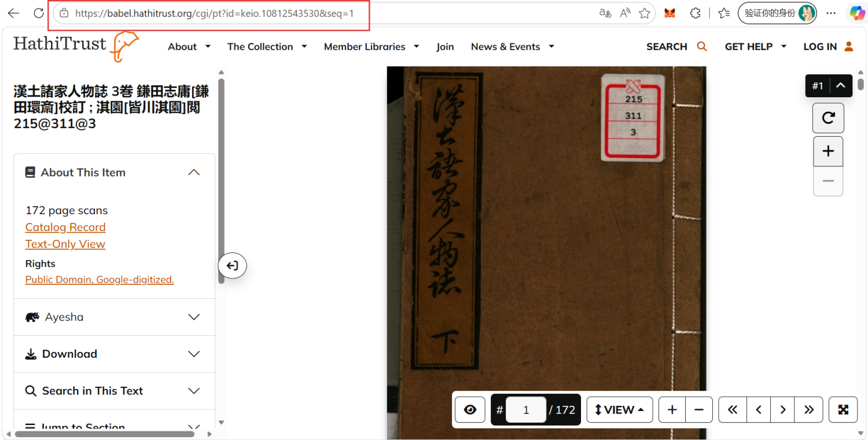This screenshot has width=868, height=440.
Task: Open the GET HELP menu
Action: point(756,47)
